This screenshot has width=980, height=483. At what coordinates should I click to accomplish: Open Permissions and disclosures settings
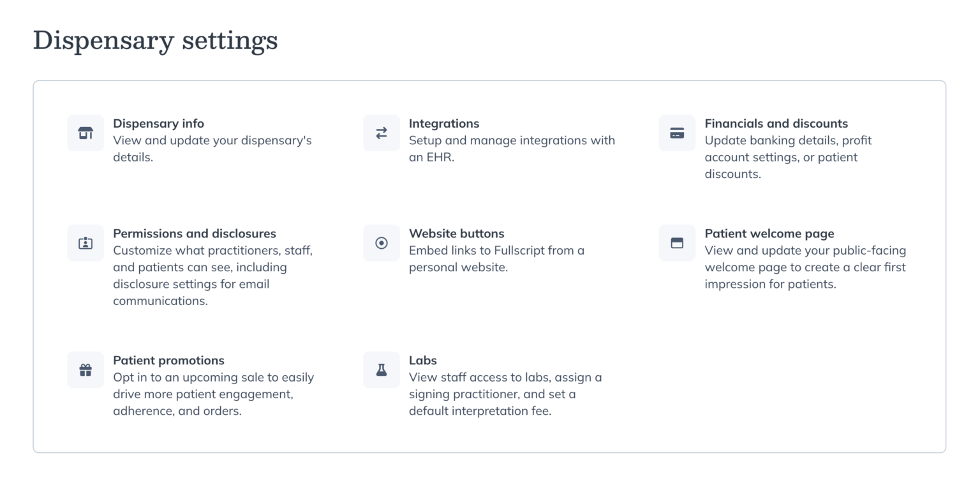(194, 234)
